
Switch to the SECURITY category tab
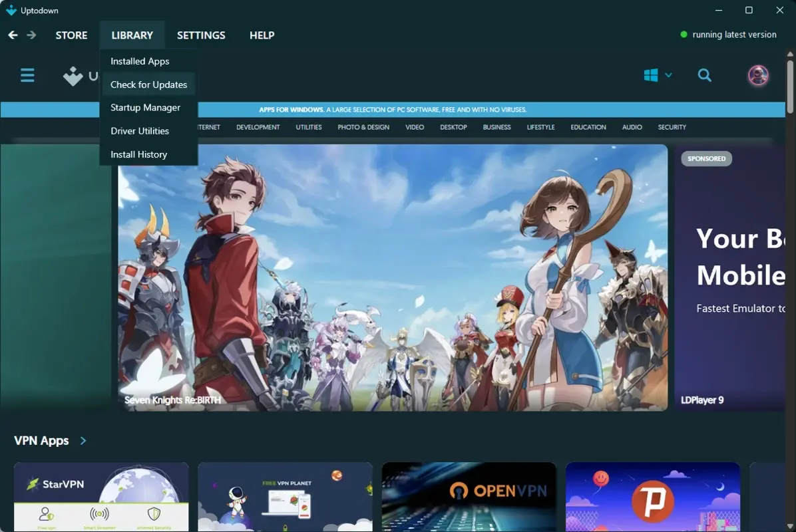point(672,127)
